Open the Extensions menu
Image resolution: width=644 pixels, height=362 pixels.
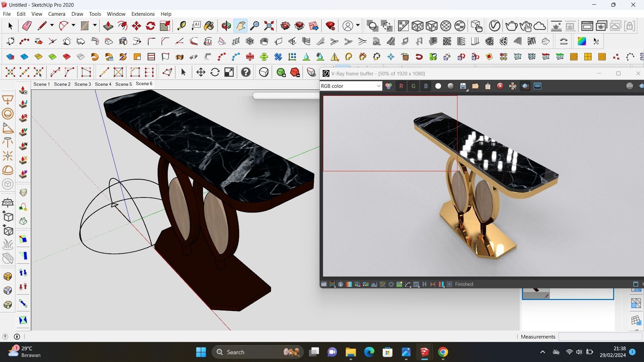[x=143, y=14]
